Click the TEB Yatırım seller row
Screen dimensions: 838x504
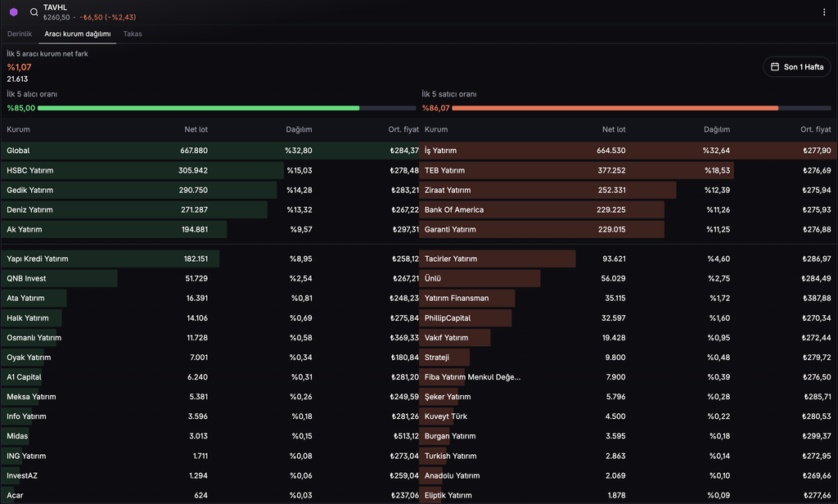click(628, 170)
